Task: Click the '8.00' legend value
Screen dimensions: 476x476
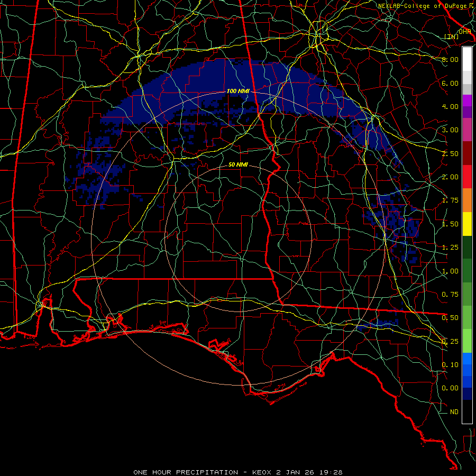Action: 450,59
